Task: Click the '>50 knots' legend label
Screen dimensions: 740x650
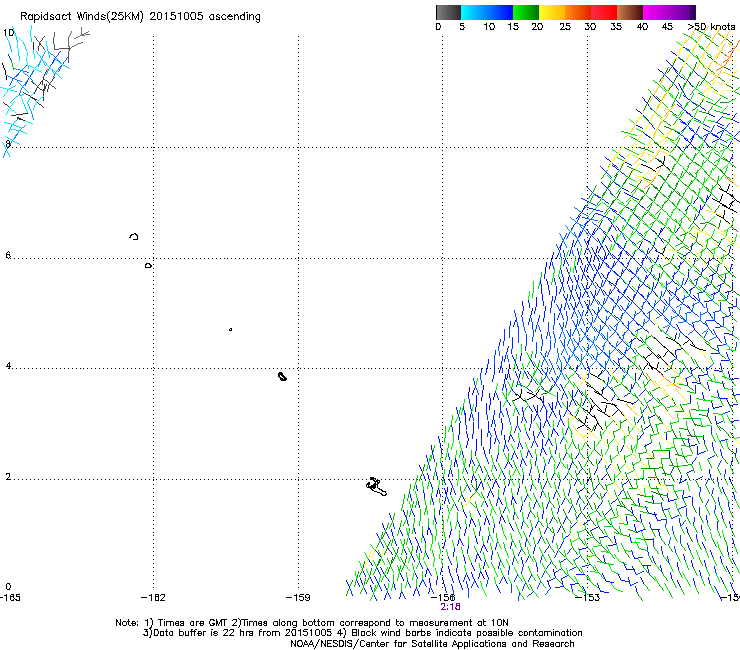Action: pyautogui.click(x=711, y=27)
